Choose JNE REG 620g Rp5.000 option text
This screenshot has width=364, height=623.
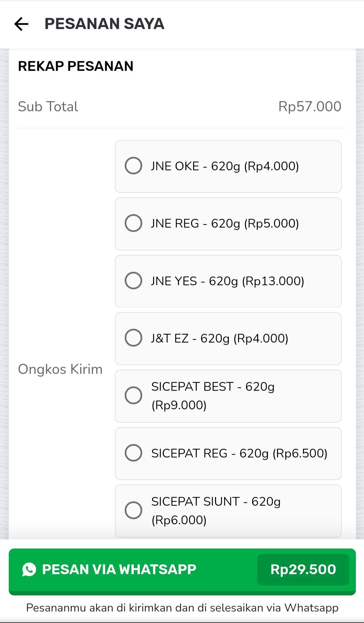click(225, 224)
